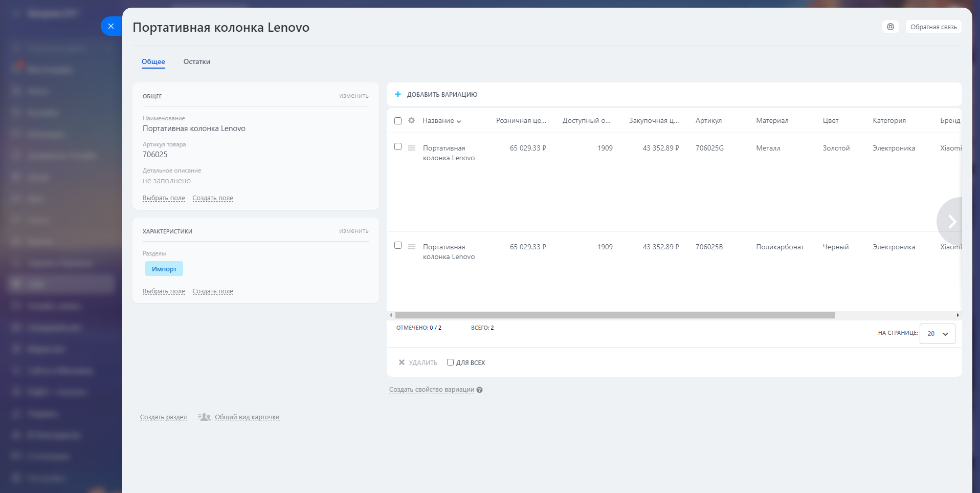The height and width of the screenshot is (493, 980).
Task: Check the box for the Золотой variation row
Action: pos(398,147)
